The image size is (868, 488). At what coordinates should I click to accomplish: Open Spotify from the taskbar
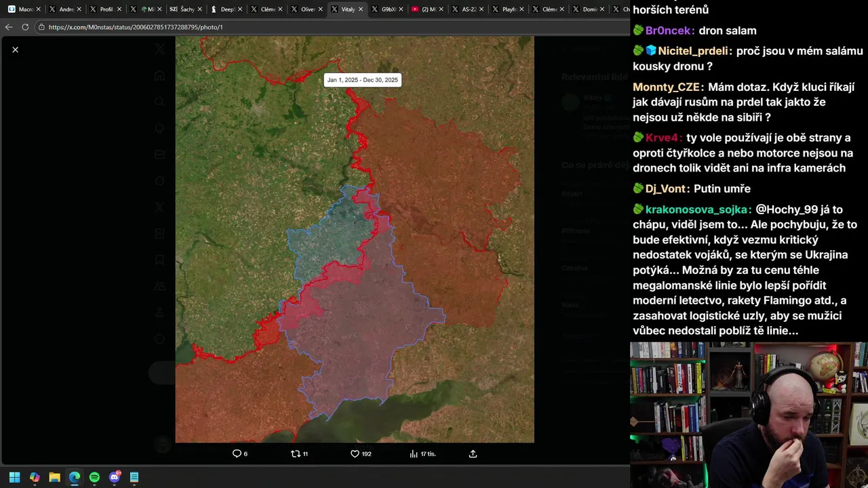[94, 477]
